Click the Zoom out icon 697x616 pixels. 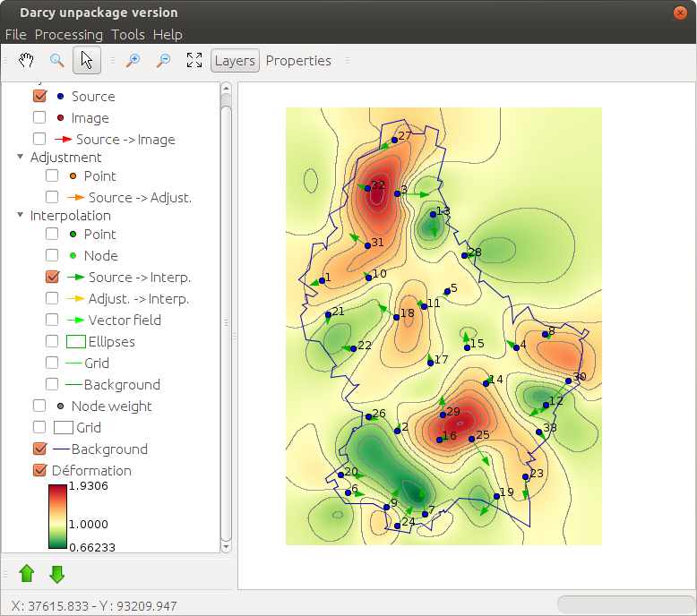163,61
